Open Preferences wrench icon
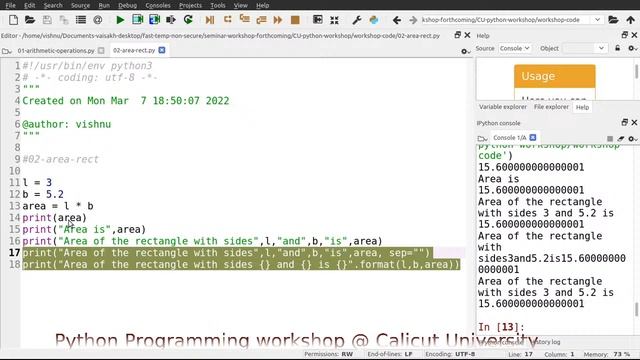 356,20
